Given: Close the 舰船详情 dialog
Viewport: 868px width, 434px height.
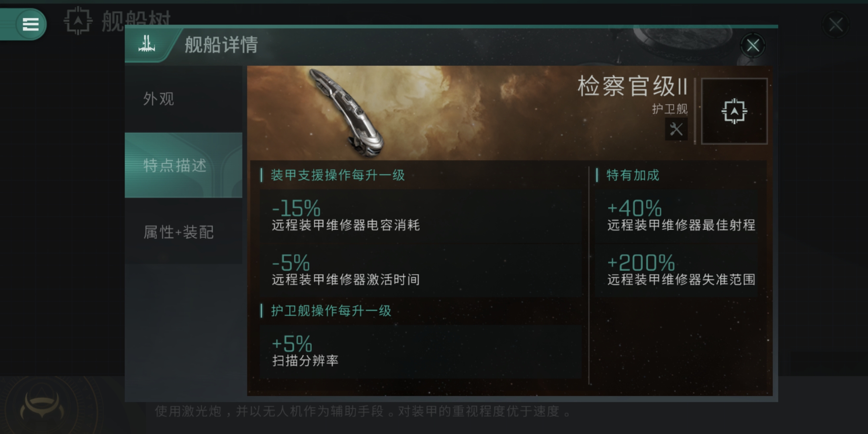Looking at the screenshot, I should point(753,45).
